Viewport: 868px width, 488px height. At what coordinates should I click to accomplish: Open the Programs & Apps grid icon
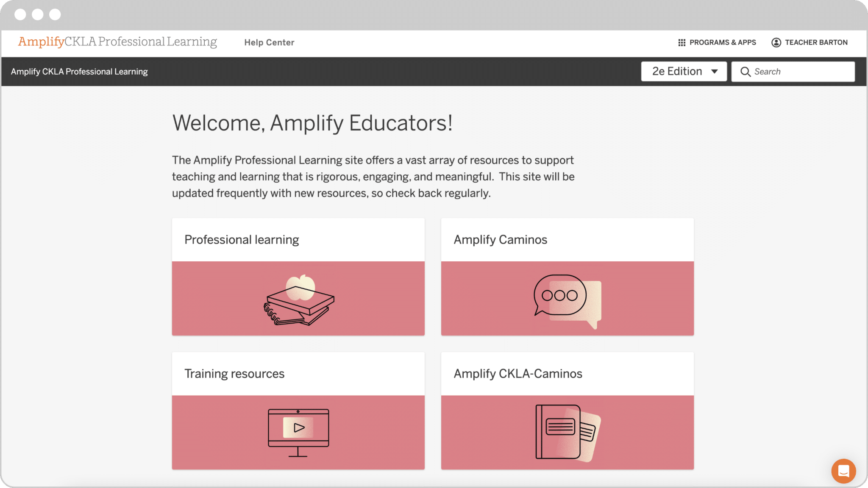682,42
